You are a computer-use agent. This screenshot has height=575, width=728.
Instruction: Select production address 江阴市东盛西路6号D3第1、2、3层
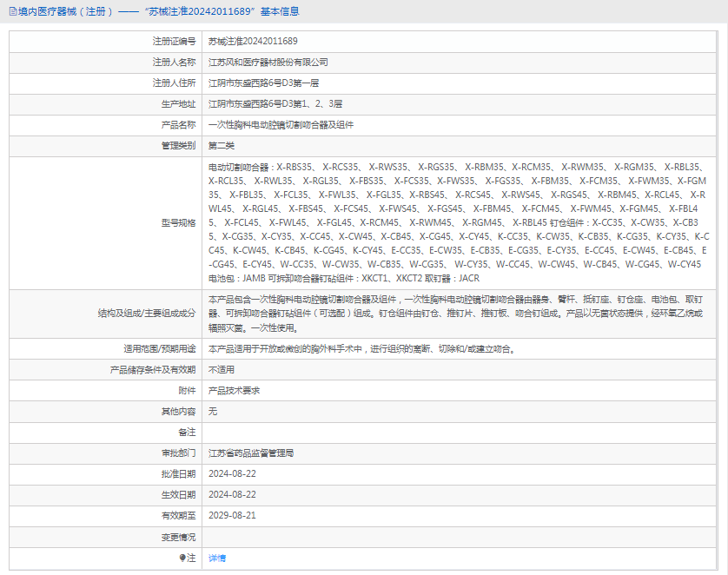275,104
